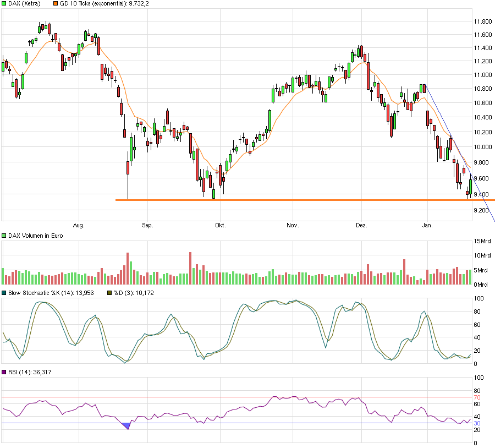Click the 5Mrd volume axis label
Image resolution: width=495 pixels, height=448 pixels.
tap(481, 270)
